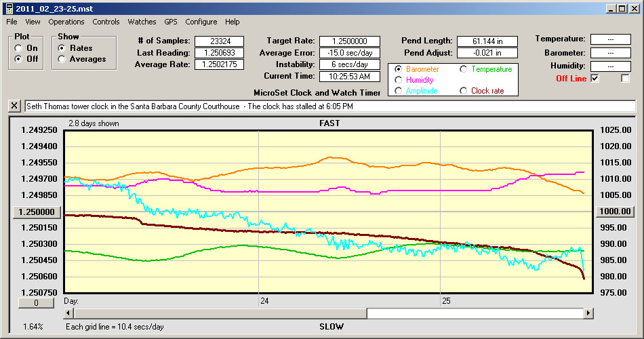The height and width of the screenshot is (339, 644).
Task: Select Show Rates option
Action: (62, 48)
